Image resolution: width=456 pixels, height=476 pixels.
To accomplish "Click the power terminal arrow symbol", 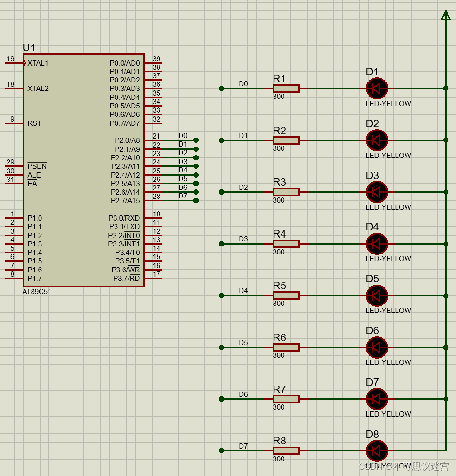I will [446, 16].
